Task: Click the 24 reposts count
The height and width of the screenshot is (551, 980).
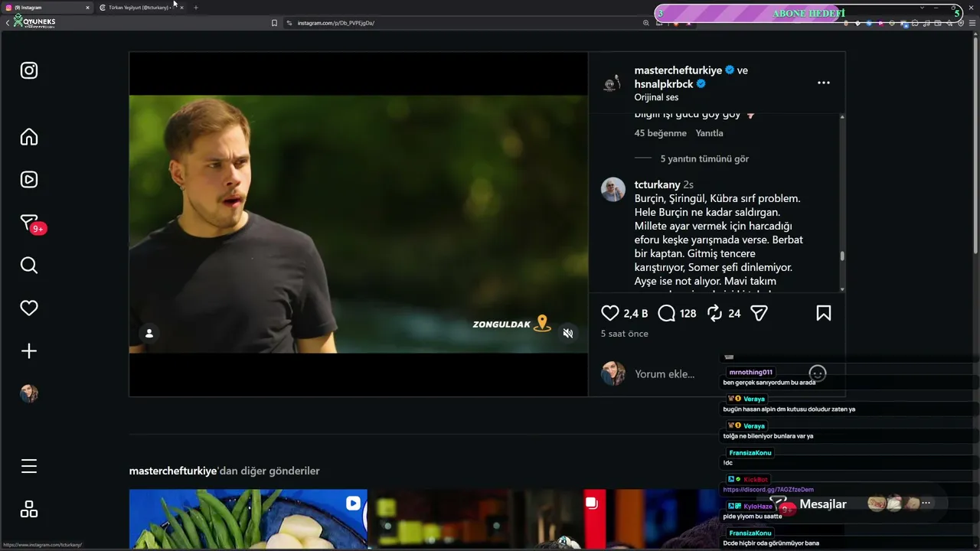Action: click(x=734, y=314)
